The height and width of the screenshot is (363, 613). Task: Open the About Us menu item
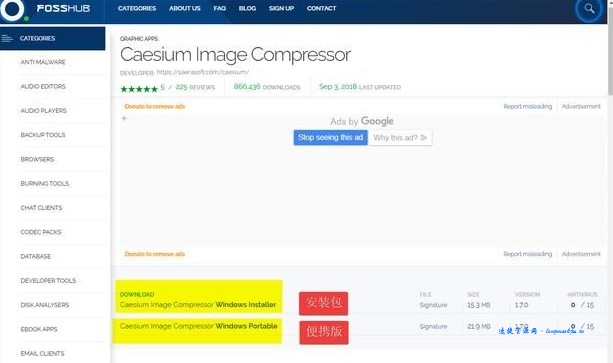click(185, 8)
